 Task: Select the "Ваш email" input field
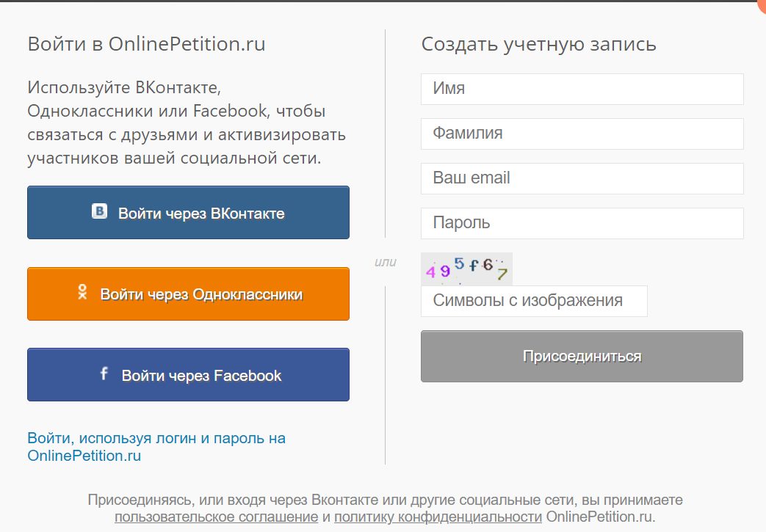pyautogui.click(x=582, y=178)
